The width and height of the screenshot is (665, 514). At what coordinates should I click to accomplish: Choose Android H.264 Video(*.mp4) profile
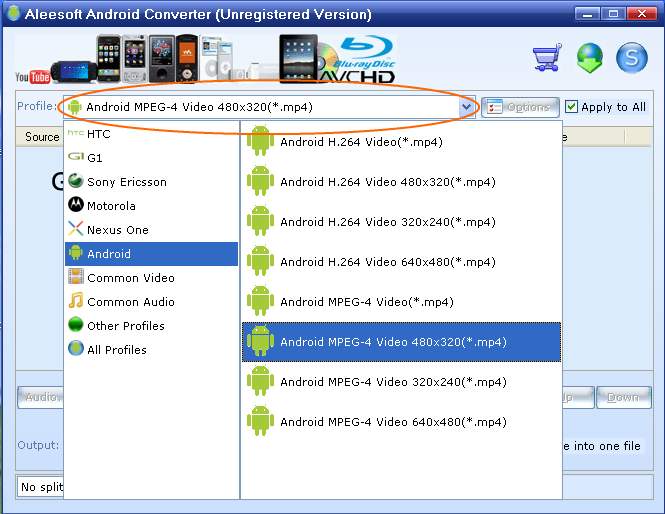click(x=401, y=141)
